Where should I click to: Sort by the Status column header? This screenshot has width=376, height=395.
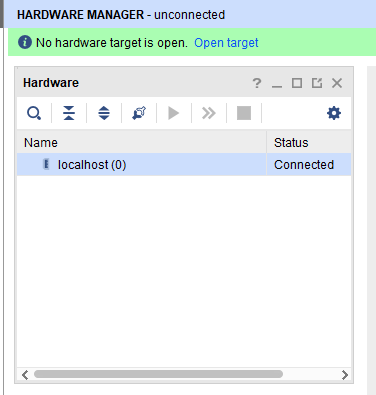309,143
